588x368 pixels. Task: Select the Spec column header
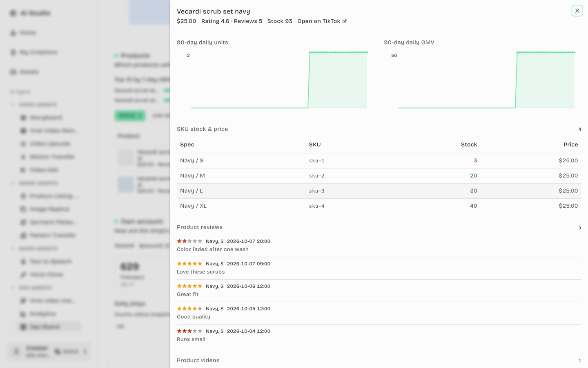coord(187,145)
